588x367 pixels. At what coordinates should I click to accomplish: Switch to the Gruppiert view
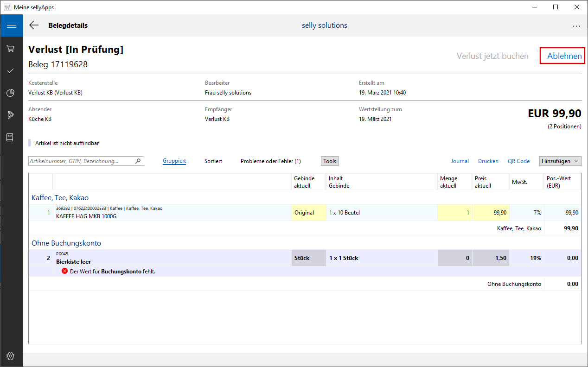(174, 161)
